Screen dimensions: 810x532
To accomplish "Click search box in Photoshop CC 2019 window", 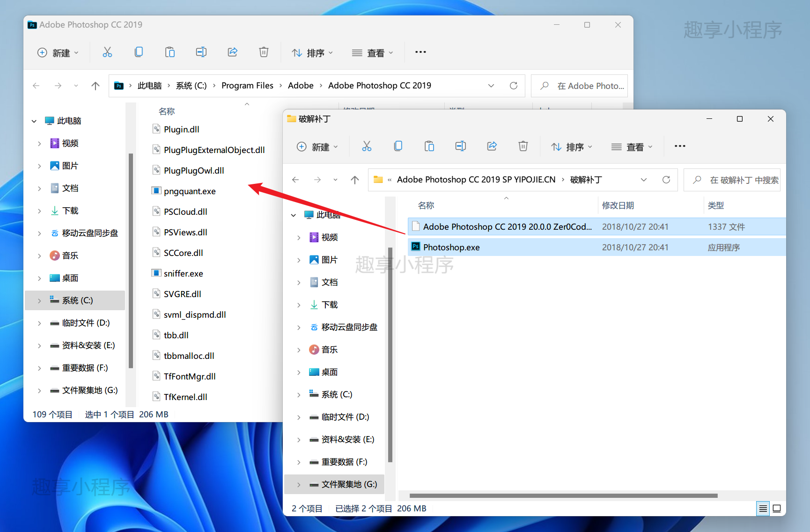I will tap(579, 86).
